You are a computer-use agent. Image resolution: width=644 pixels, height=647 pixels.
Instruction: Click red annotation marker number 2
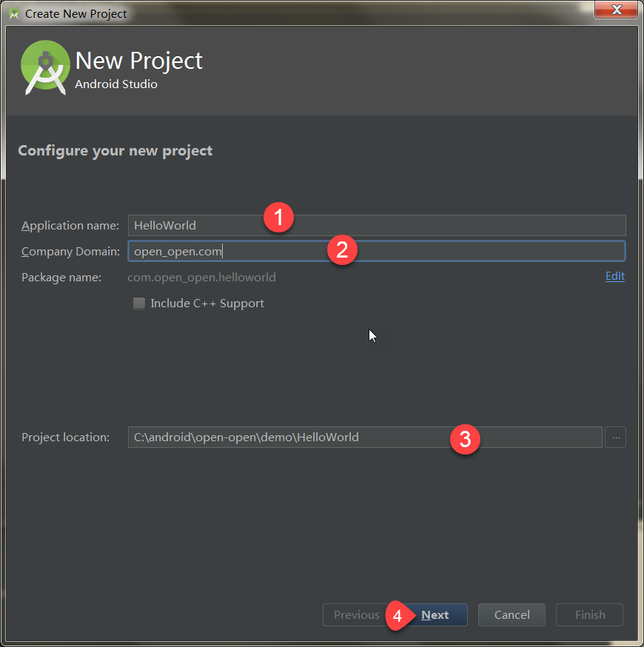tap(342, 250)
